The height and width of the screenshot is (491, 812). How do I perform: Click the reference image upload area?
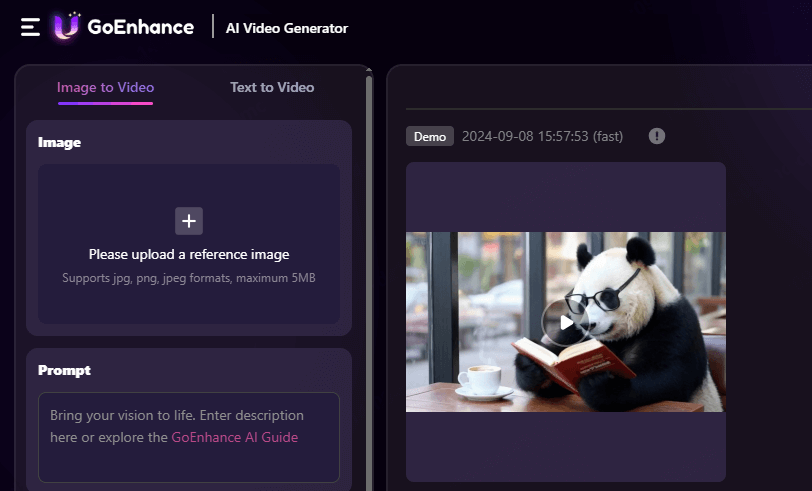click(188, 244)
